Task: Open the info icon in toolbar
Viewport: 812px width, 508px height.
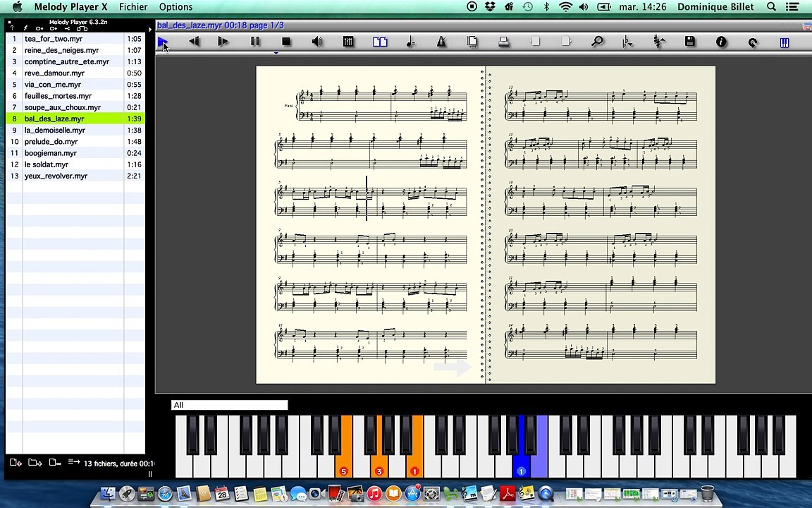Action: (x=721, y=42)
